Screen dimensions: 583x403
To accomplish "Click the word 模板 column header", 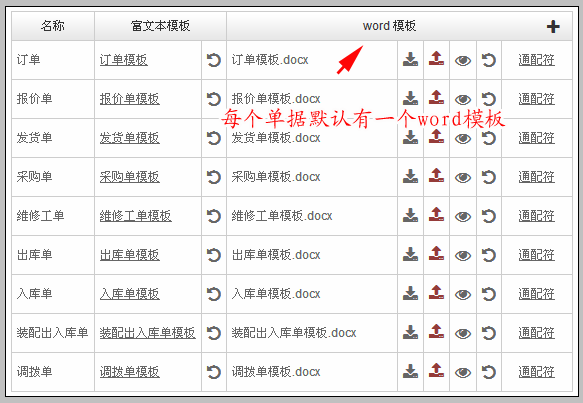I will [x=389, y=26].
